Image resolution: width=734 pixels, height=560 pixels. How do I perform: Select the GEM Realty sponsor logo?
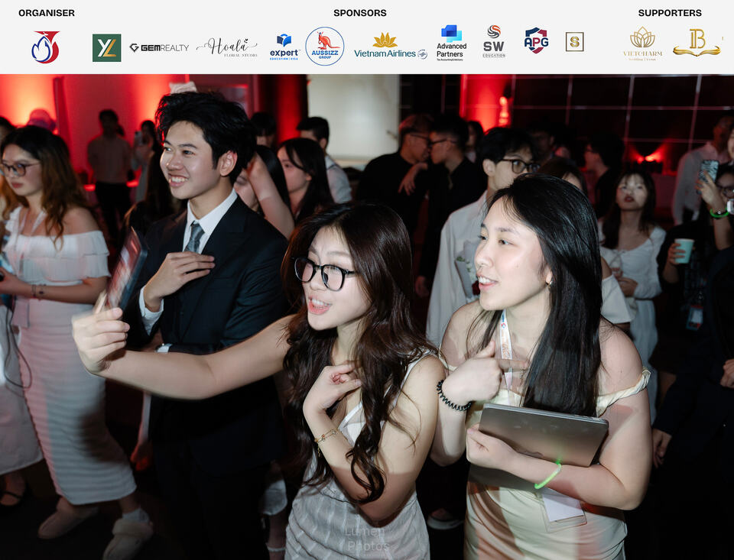tap(159, 47)
